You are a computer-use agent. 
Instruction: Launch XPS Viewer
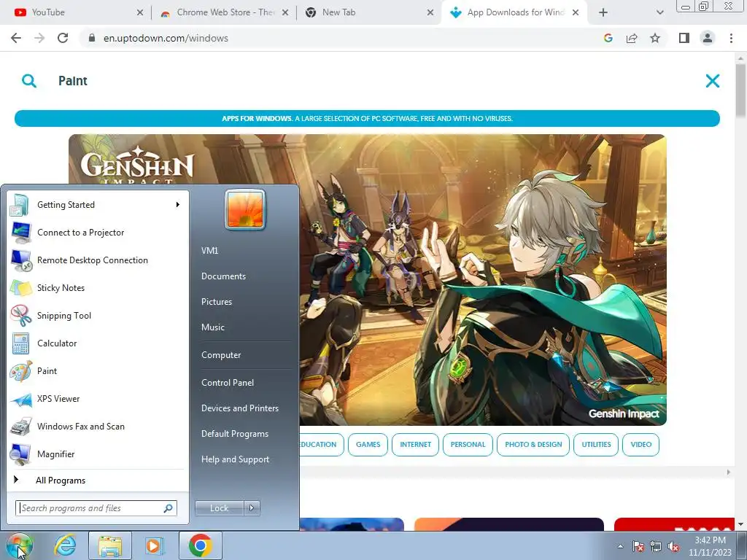click(x=97, y=399)
